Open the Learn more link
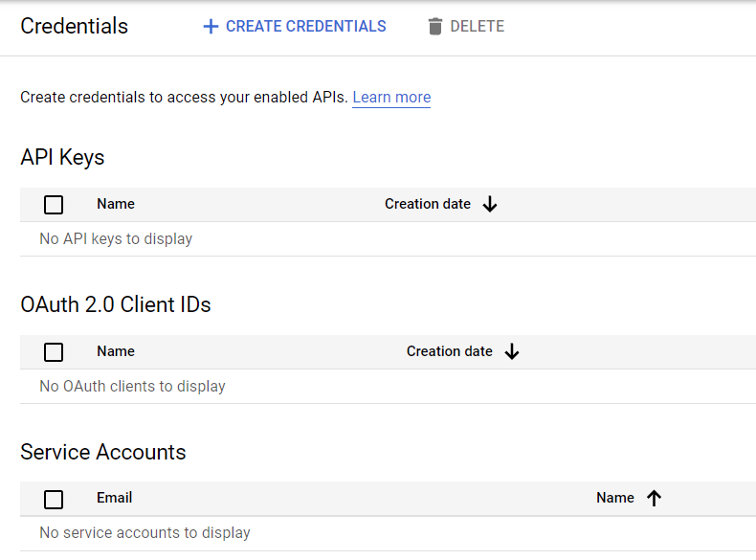 391,98
